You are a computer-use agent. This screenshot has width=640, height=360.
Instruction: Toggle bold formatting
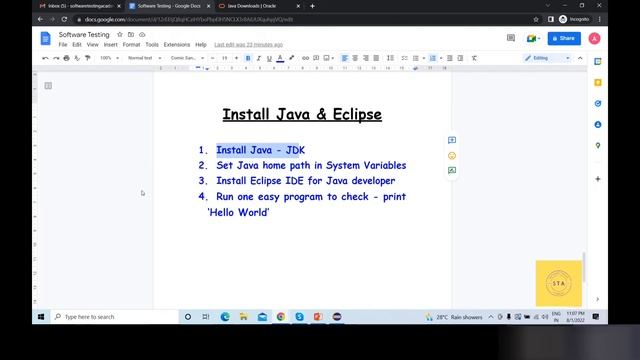248,58
